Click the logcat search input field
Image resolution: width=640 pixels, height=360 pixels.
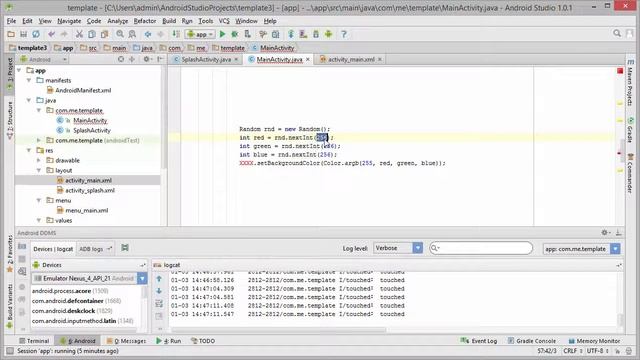[x=481, y=248]
